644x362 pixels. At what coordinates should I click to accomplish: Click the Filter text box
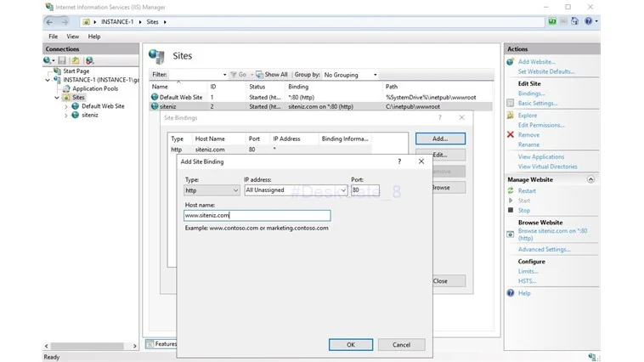pyautogui.click(x=195, y=75)
